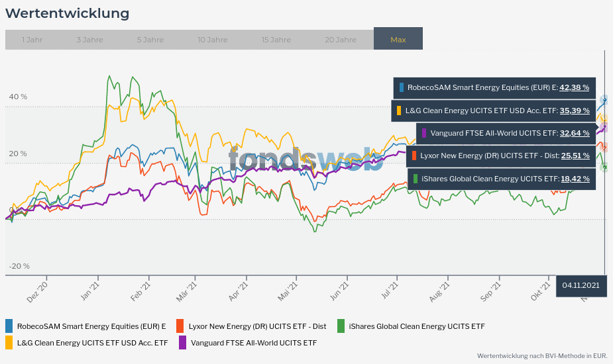This screenshot has height=364, width=613.
Task: Select the 10 Jahre range tab
Action: 212,40
